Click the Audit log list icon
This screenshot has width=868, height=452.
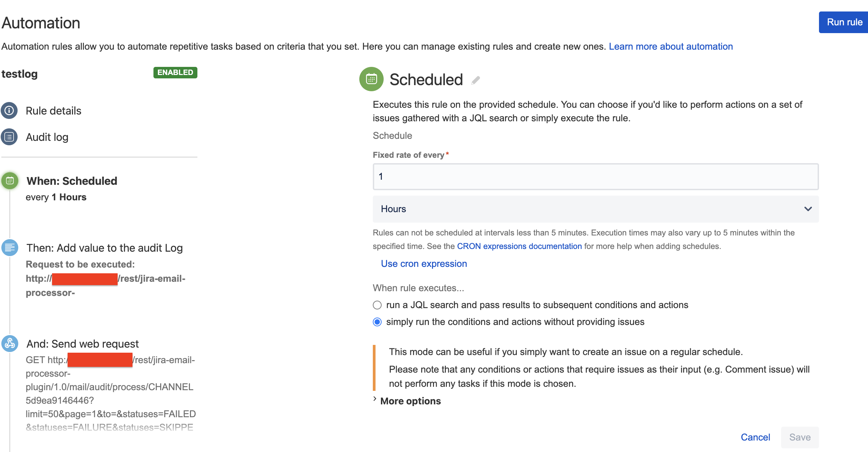(x=9, y=137)
